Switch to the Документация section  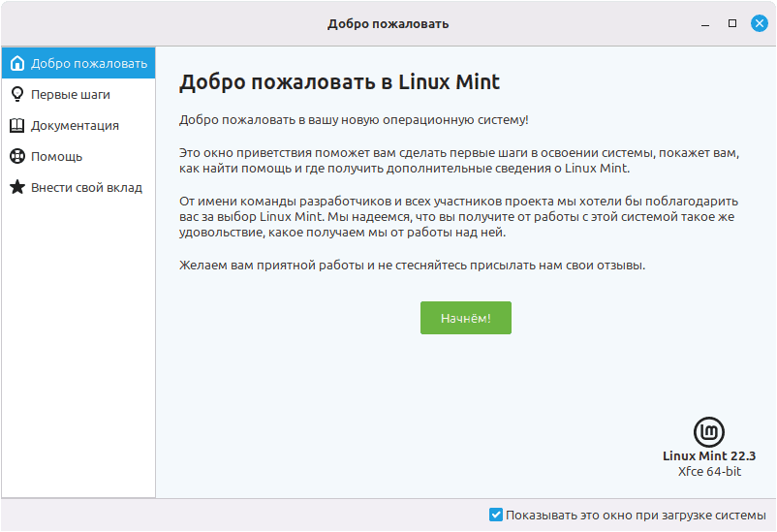(x=78, y=125)
